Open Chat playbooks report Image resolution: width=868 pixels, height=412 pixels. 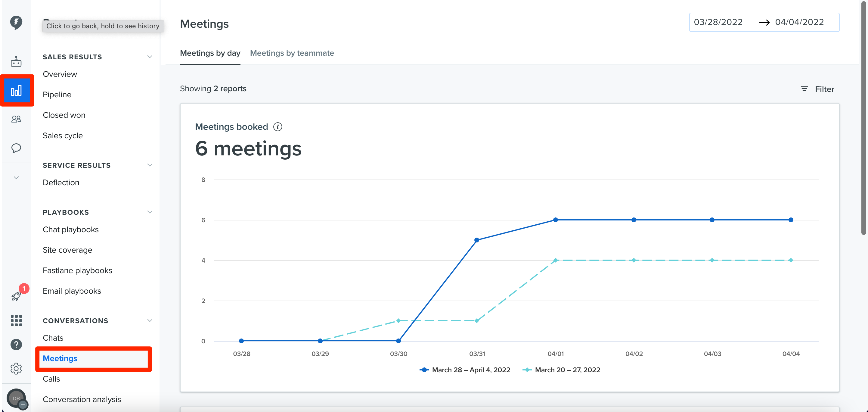click(71, 229)
